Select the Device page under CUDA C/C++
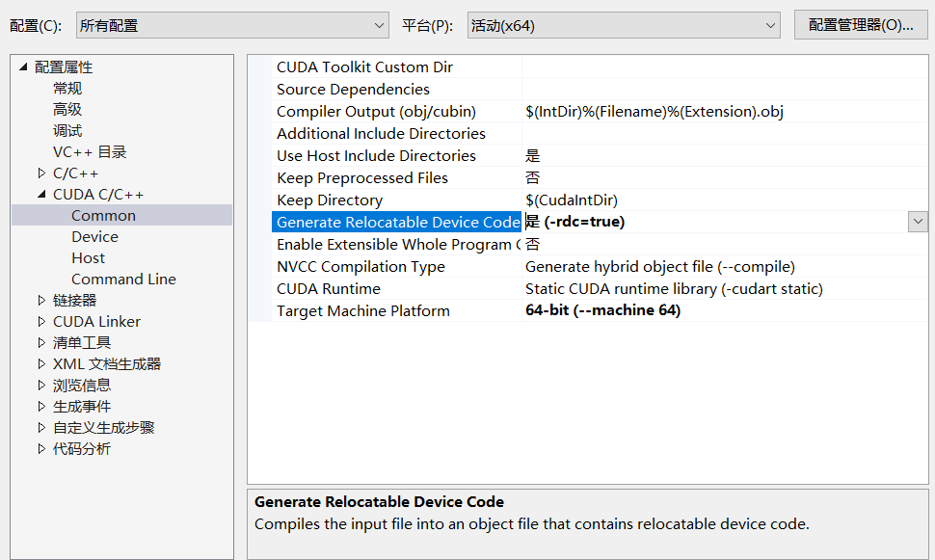The height and width of the screenshot is (560, 935). [94, 237]
